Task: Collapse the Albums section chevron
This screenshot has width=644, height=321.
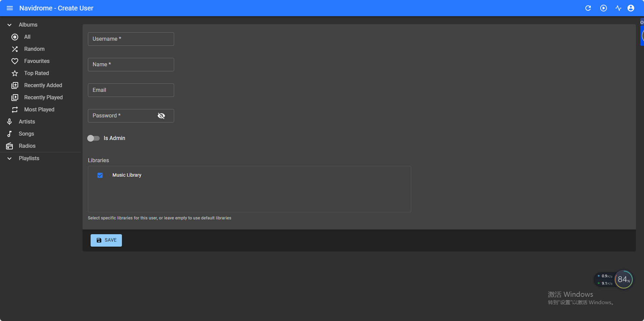Action: pos(9,25)
